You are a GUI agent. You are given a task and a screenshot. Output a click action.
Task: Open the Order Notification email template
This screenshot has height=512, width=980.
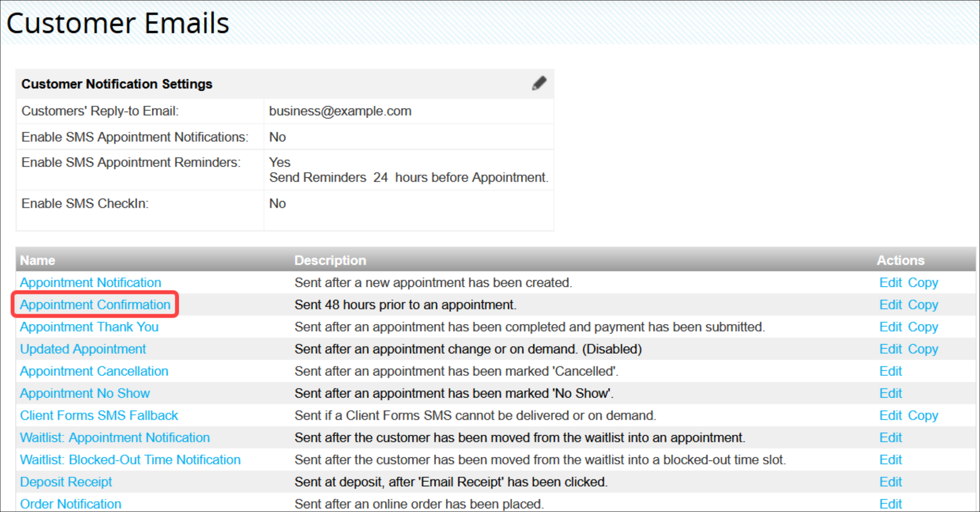[70, 503]
